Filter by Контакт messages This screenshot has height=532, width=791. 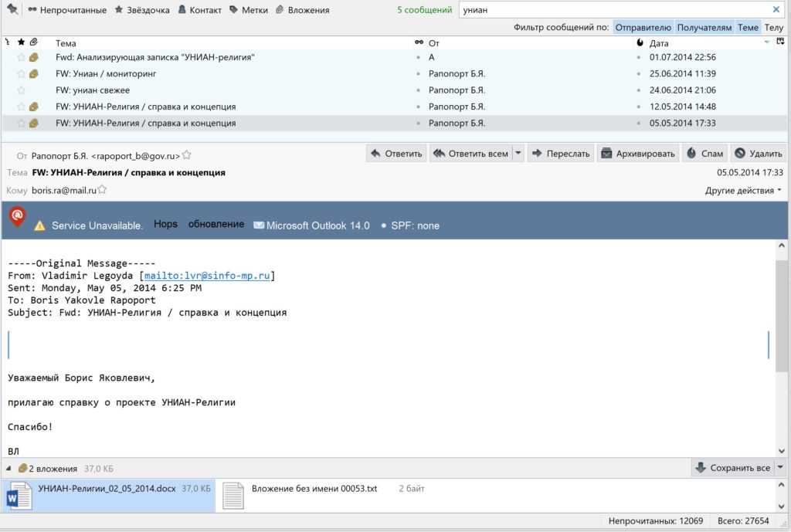click(x=200, y=10)
